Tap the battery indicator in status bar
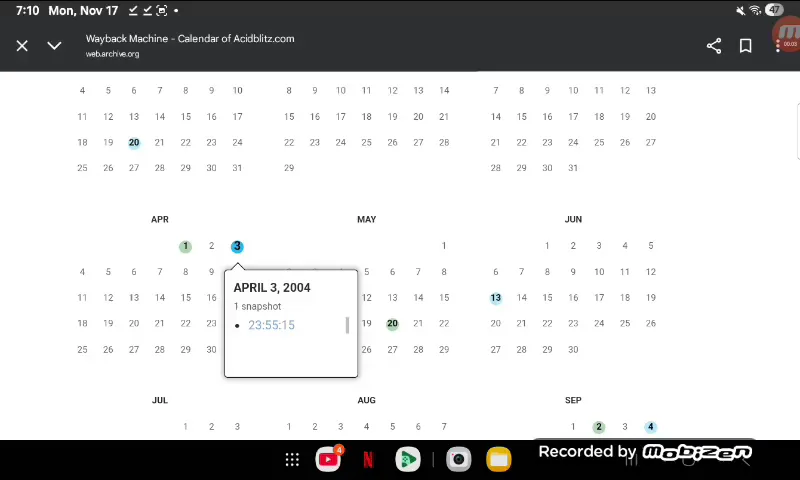The height and width of the screenshot is (480, 800). pos(774,10)
